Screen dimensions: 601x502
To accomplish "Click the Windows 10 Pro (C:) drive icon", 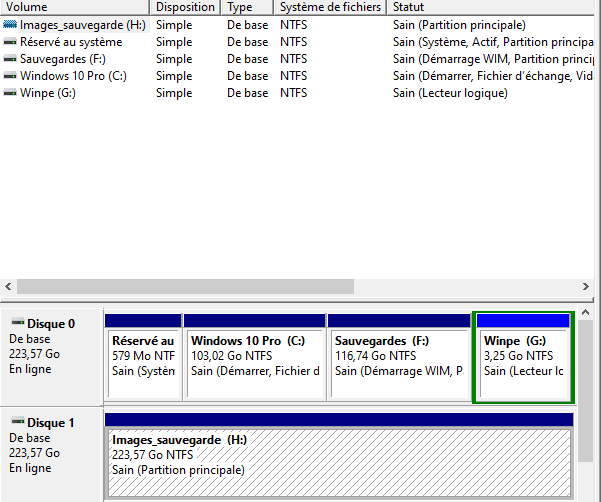I will [10, 76].
